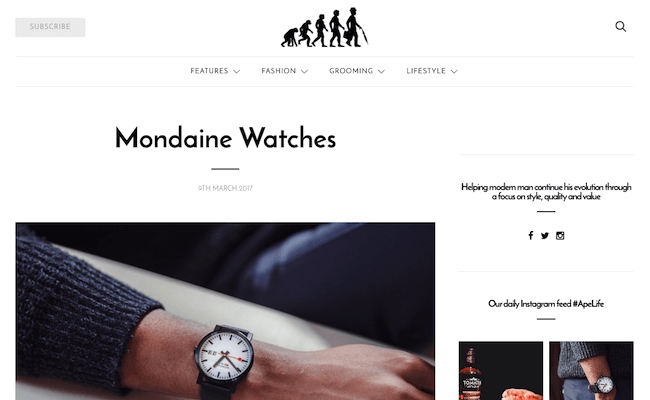This screenshot has width=650, height=400.
Task: Expand the Fashion chevron arrow
Action: (x=304, y=71)
